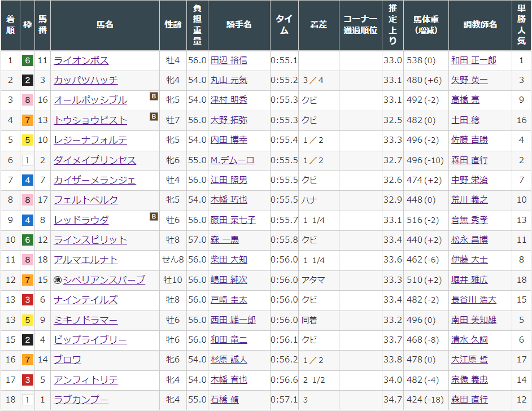Open horse link ナインテイルズ

click(x=86, y=300)
